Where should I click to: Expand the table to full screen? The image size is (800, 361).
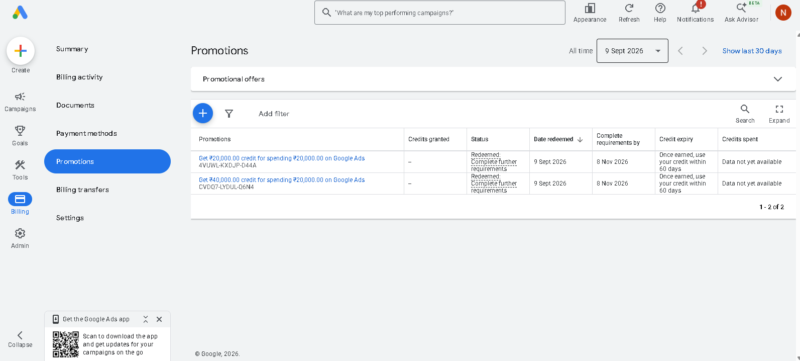(779, 114)
